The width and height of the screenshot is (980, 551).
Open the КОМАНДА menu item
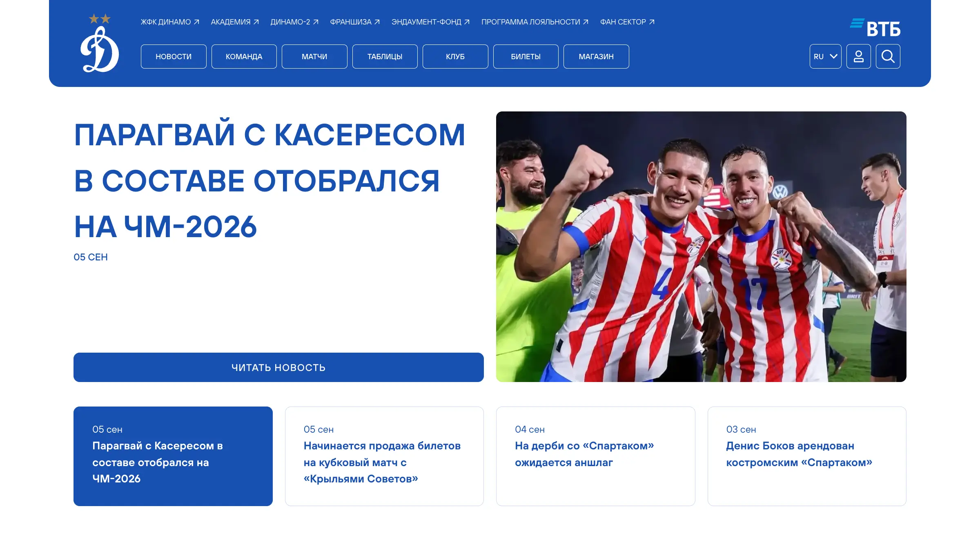[x=244, y=56]
